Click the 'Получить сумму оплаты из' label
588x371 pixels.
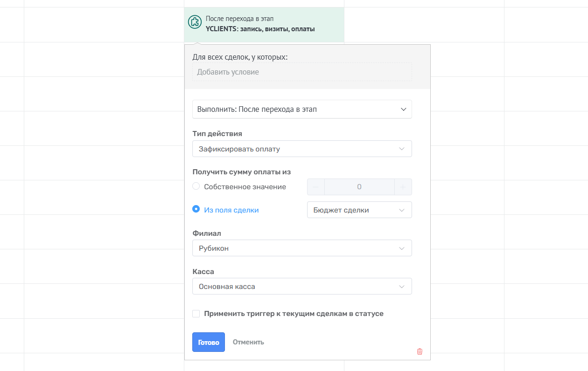point(242,172)
